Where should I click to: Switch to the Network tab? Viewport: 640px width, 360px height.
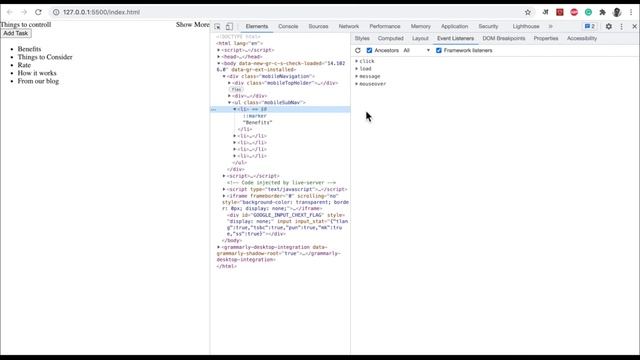(x=349, y=27)
